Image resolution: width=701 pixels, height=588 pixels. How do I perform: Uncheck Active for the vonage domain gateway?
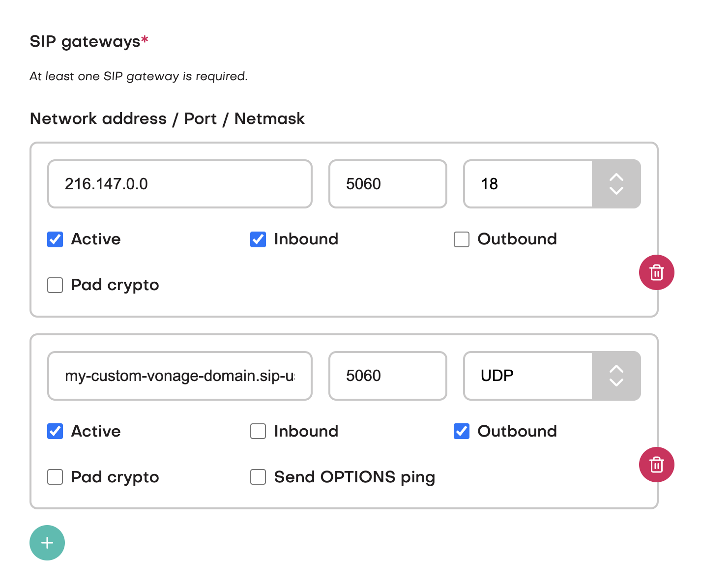pyautogui.click(x=55, y=431)
